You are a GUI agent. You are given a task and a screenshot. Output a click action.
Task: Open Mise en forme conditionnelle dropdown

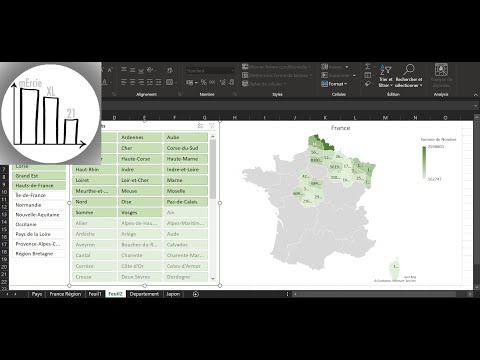pos(277,67)
